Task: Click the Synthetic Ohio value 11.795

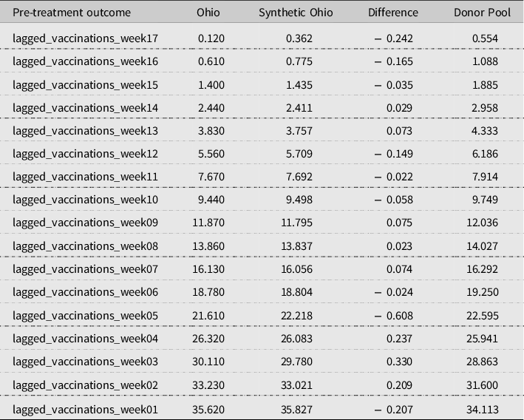Action: pos(296,223)
